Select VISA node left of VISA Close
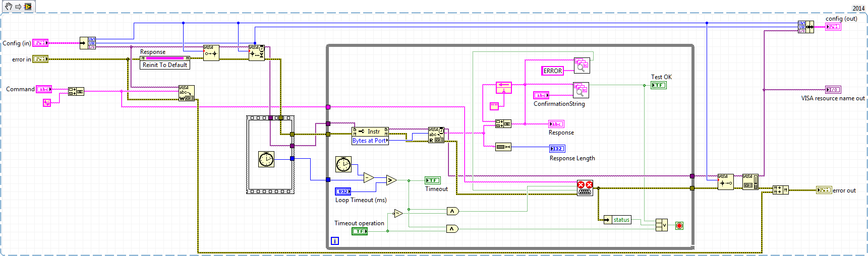This screenshot has height=256, width=868. [x=726, y=182]
